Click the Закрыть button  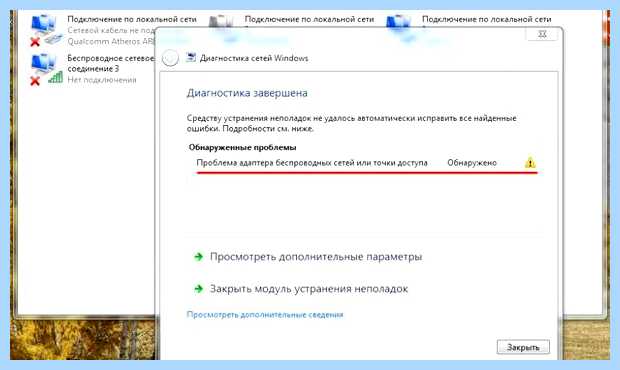click(523, 347)
